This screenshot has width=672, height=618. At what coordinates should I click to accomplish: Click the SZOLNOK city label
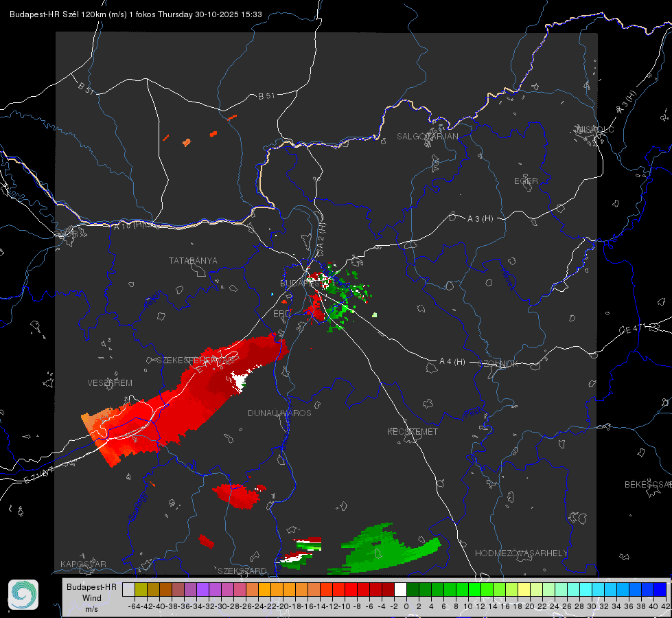pos(498,363)
